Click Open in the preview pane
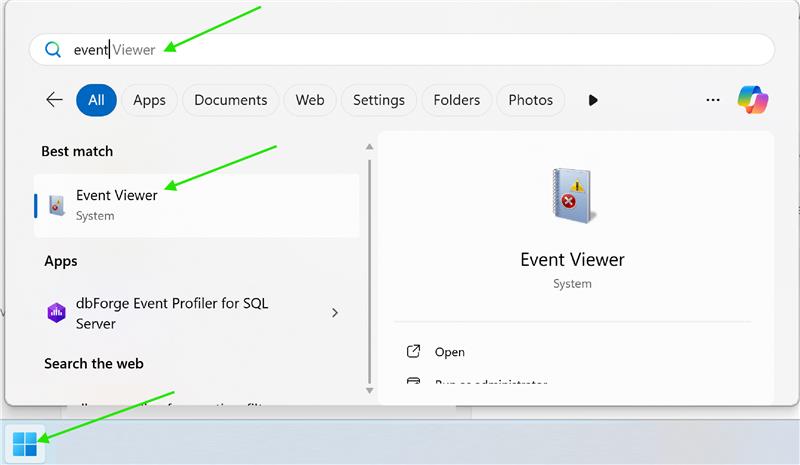 [449, 352]
